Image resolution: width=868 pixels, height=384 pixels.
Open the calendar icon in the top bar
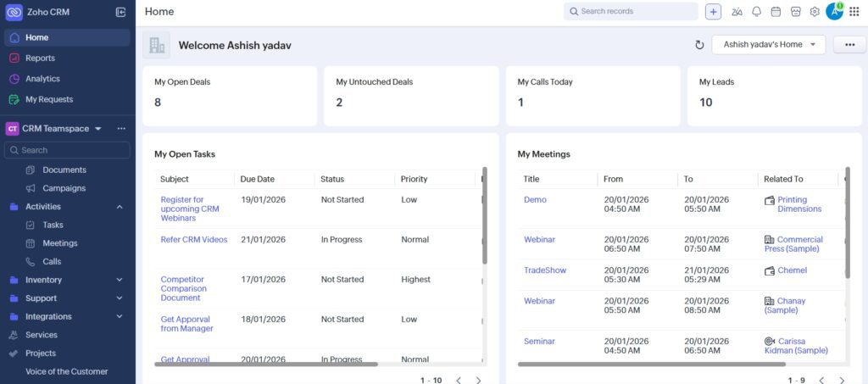point(776,12)
